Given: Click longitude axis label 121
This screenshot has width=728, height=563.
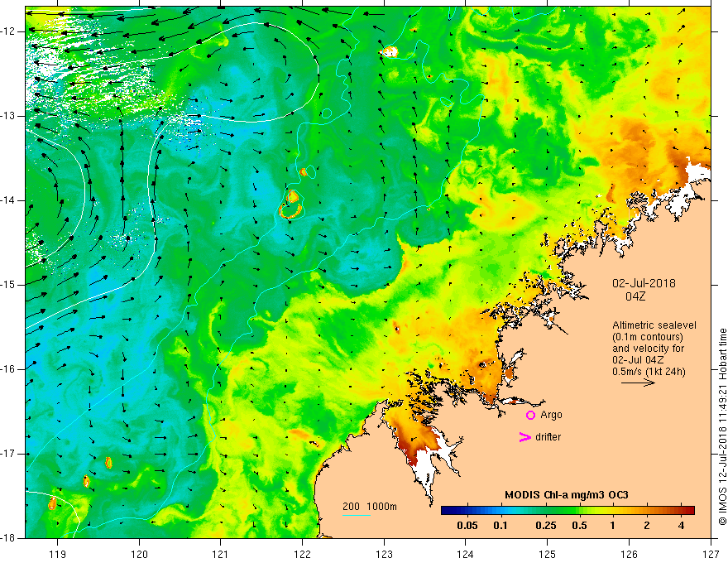Looking at the screenshot, I should 221,554.
